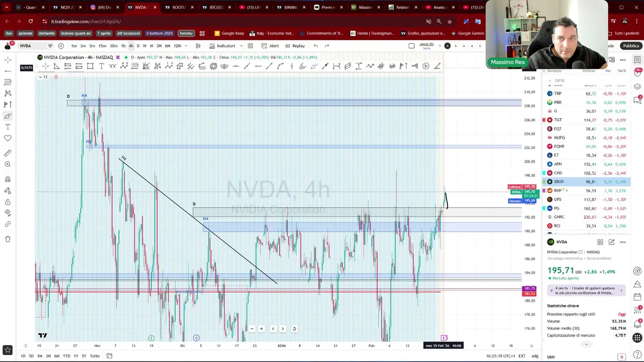Toggle magnet mode in left toolbar
The height and width of the screenshot is (362, 644).
[8, 179]
